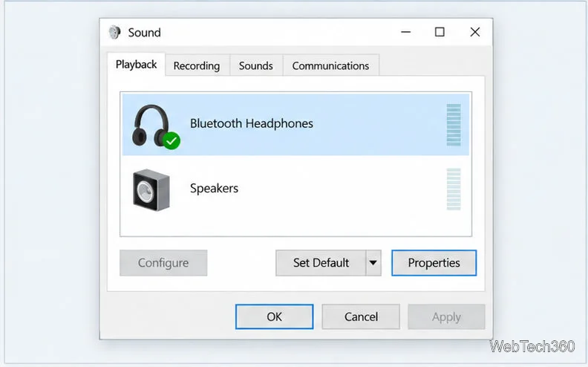Click the Configure button
Image resolution: width=588 pixels, height=367 pixels.
pos(163,263)
